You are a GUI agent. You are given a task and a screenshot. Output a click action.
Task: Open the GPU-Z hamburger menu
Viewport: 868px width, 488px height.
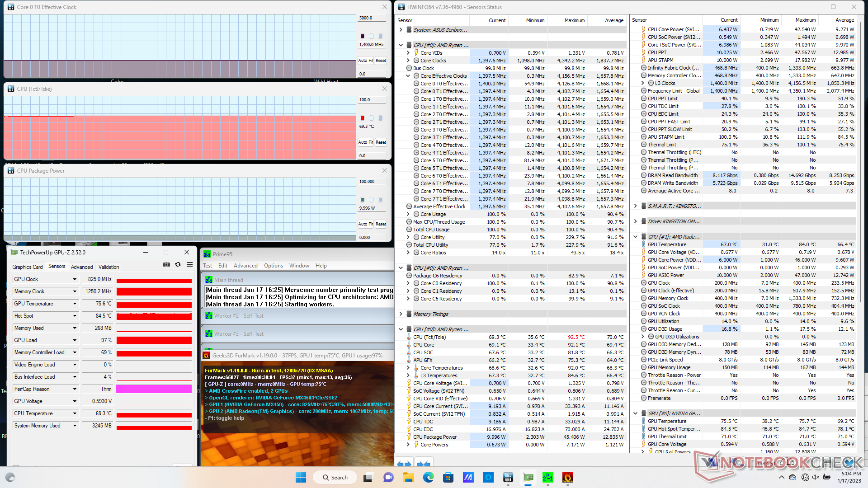point(190,265)
